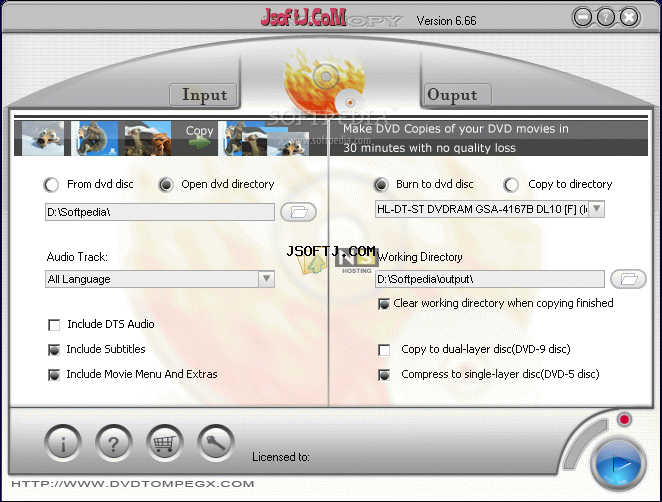
Task: Open the HTTP://WWW.DVDTOMPEGX.COM link
Action: click(133, 484)
